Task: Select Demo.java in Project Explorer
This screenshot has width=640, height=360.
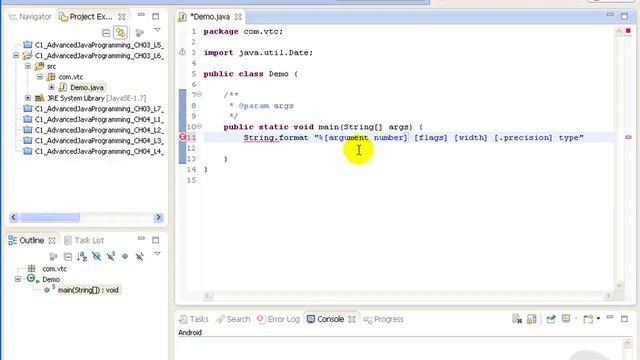Action: pyautogui.click(x=87, y=87)
